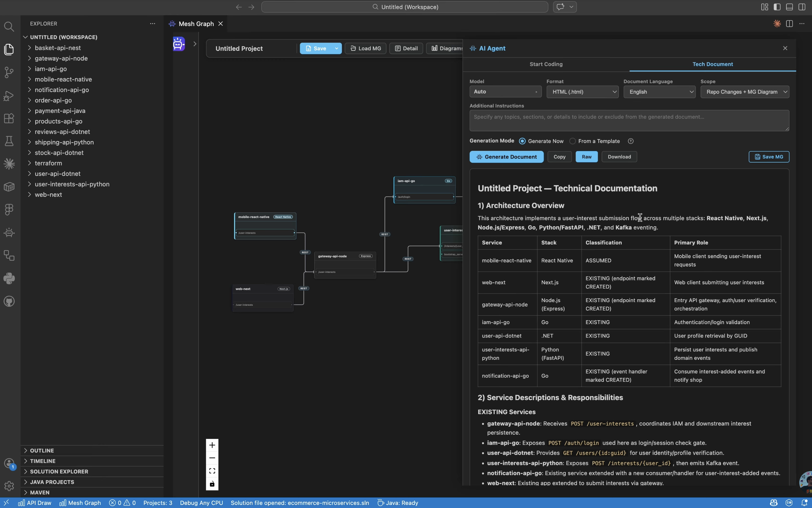This screenshot has width=812, height=508.
Task: Click the fit-view control on the canvas
Action: coord(212,470)
